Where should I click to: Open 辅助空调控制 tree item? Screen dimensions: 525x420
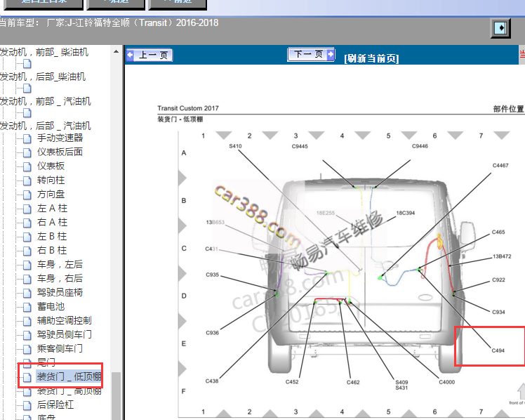65,321
